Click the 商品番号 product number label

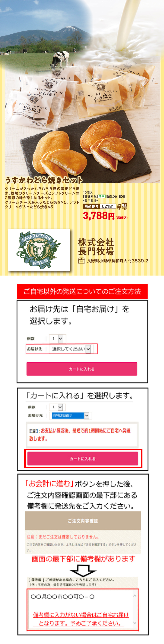(91, 206)
